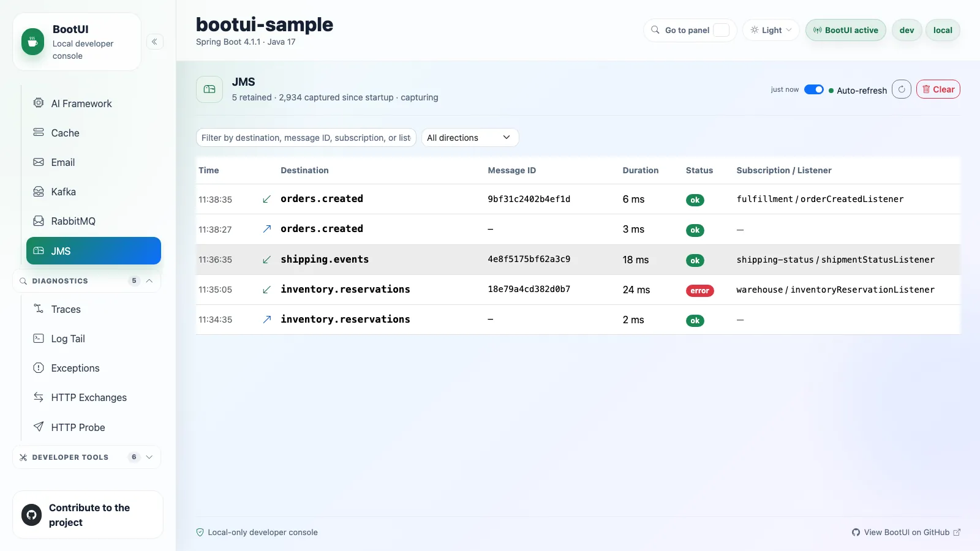Click the AI Framework chip icon
980x551 pixels.
pyautogui.click(x=39, y=103)
